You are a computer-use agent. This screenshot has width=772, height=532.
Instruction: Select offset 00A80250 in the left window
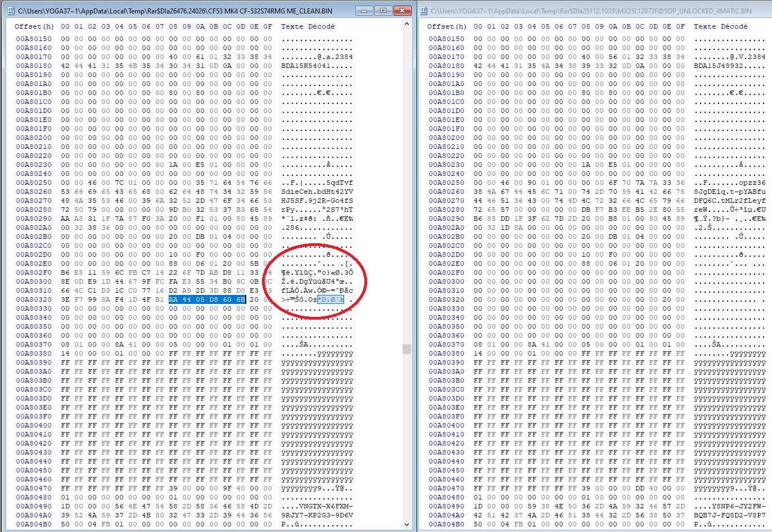point(34,183)
